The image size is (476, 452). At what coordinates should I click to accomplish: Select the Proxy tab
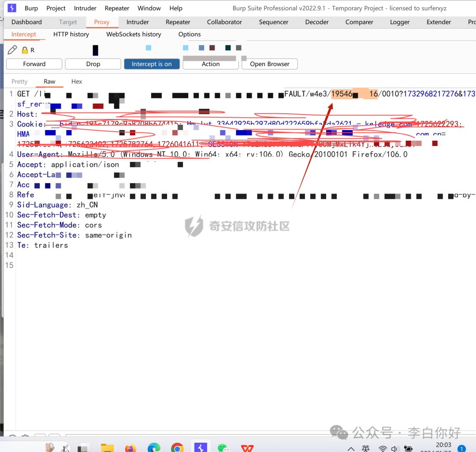(x=102, y=22)
